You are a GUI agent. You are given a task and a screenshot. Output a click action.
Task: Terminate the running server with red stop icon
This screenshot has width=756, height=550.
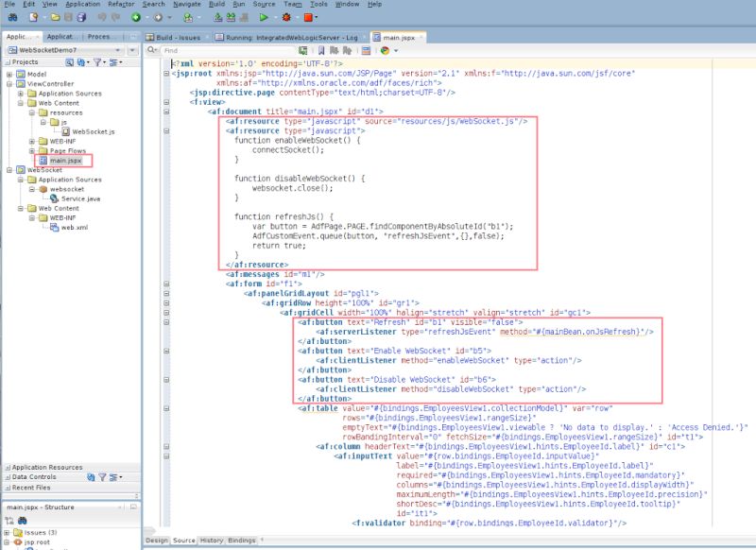pyautogui.click(x=308, y=17)
